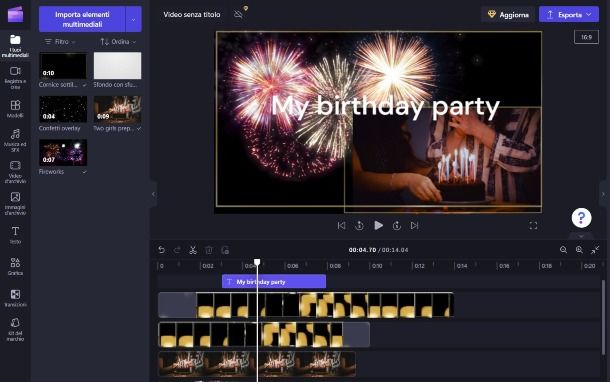
Task: Zoom out the timeline
Action: pyautogui.click(x=563, y=250)
